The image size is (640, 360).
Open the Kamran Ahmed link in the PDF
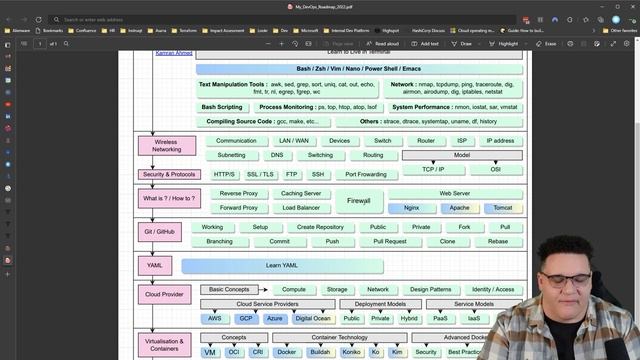click(x=173, y=53)
